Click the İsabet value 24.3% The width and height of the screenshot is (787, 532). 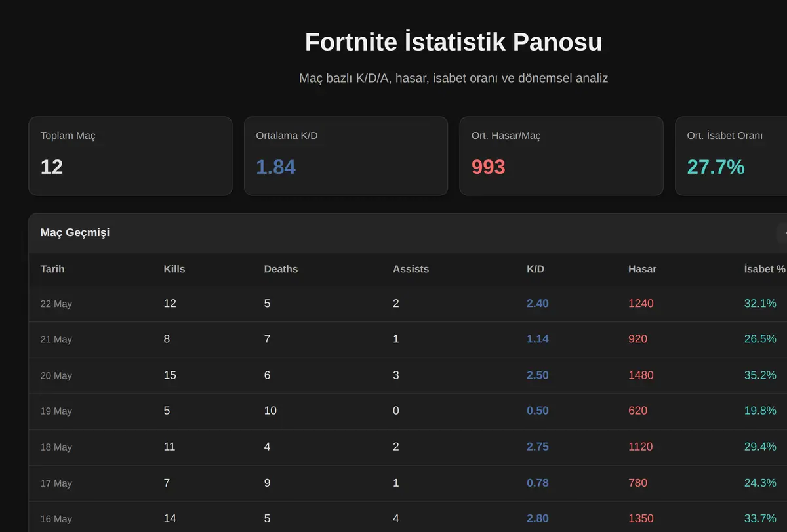[760, 483]
